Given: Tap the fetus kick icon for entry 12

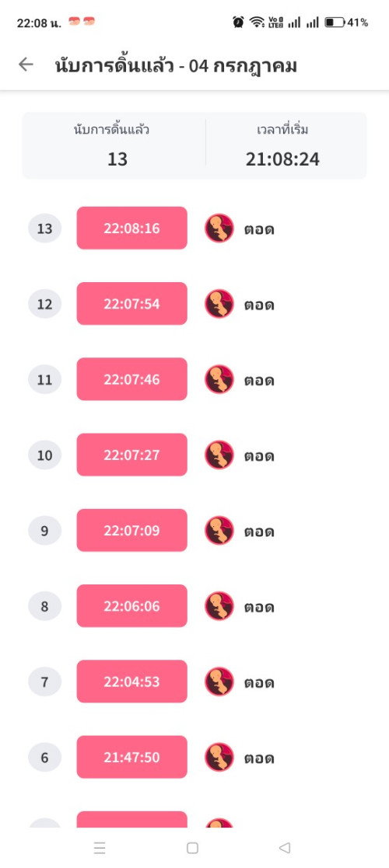Looking at the screenshot, I should coord(219,303).
